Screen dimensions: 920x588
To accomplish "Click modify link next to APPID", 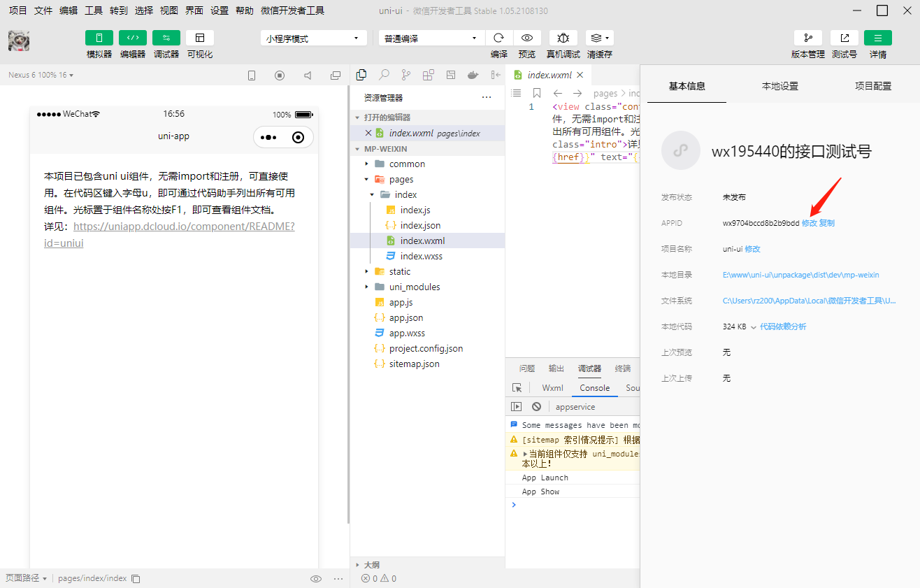I will click(x=810, y=223).
